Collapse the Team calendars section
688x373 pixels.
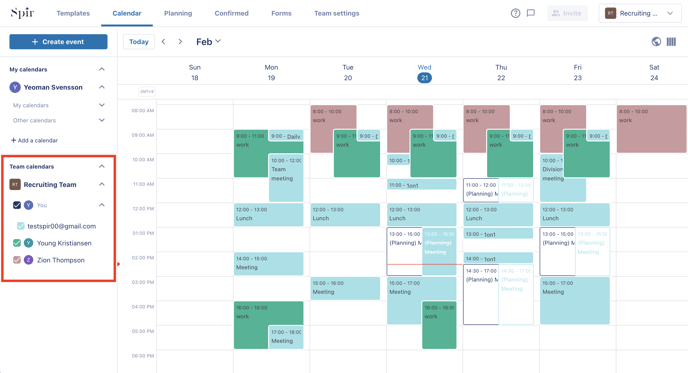pos(102,166)
